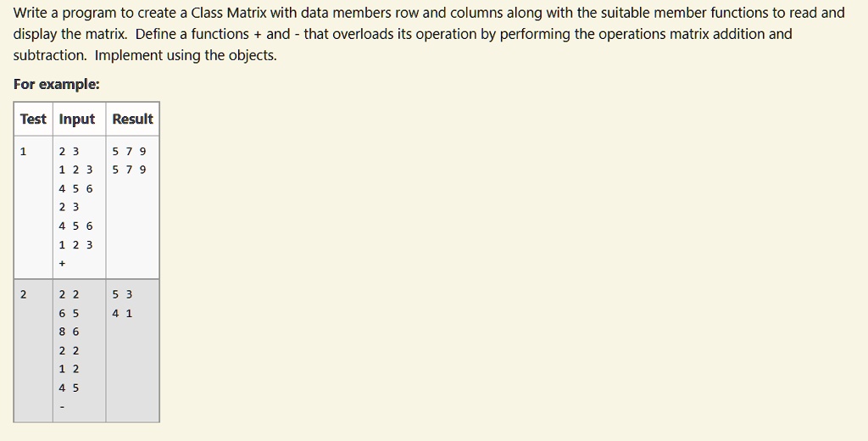
Task: Click the 'Test' column header
Action: (x=33, y=120)
